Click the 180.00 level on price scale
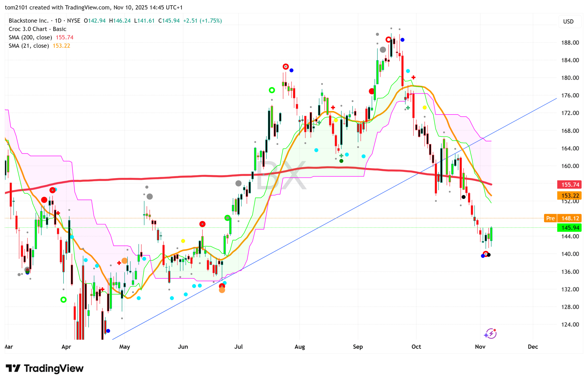The height and width of the screenshot is (383, 588). pos(570,78)
